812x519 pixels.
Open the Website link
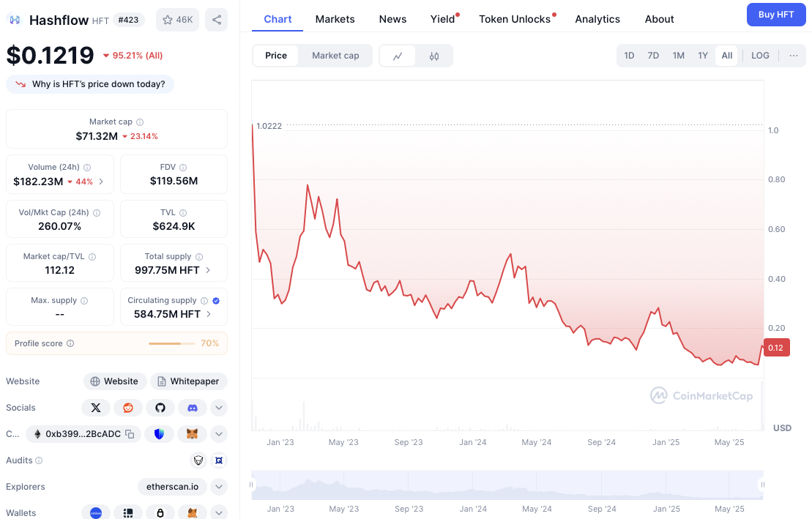point(115,381)
